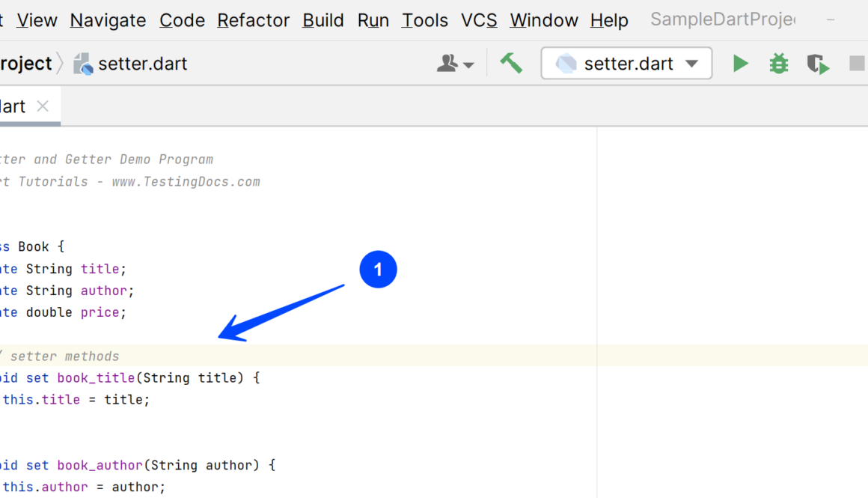Open the Refactor menu
This screenshot has height=498, width=868.
pyautogui.click(x=253, y=20)
